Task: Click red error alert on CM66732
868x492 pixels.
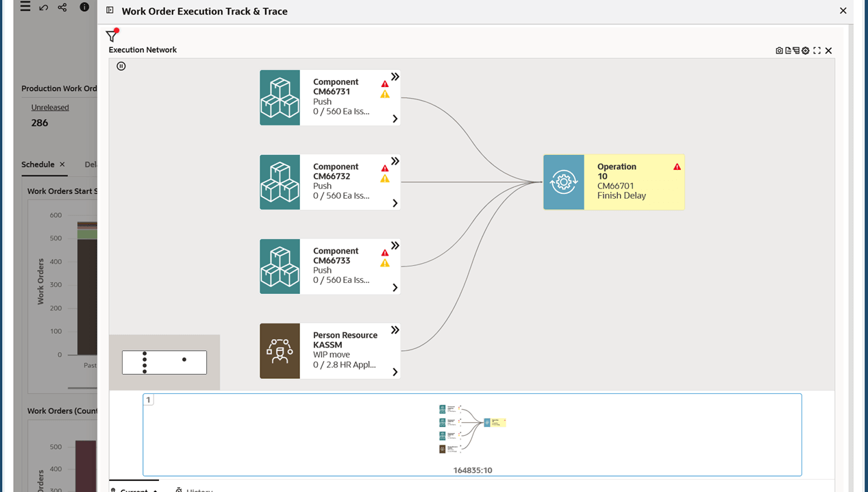Action: pos(385,168)
